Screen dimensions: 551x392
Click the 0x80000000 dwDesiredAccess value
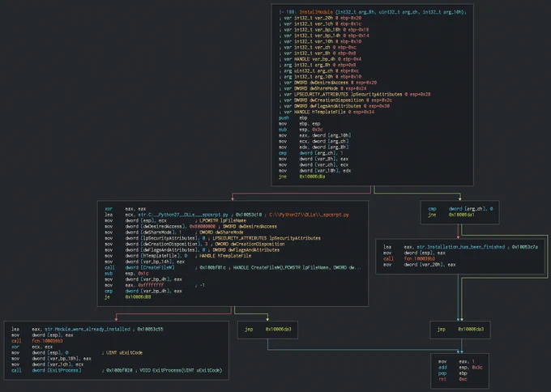click(203, 227)
